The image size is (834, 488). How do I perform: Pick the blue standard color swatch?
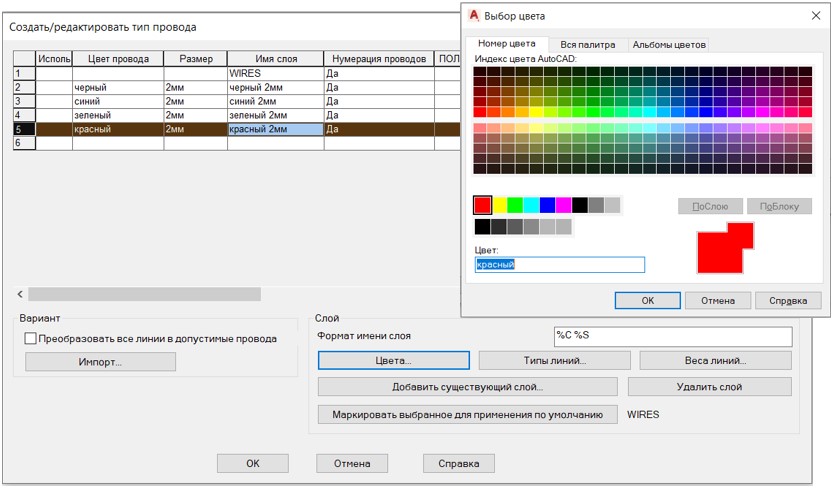coord(547,205)
